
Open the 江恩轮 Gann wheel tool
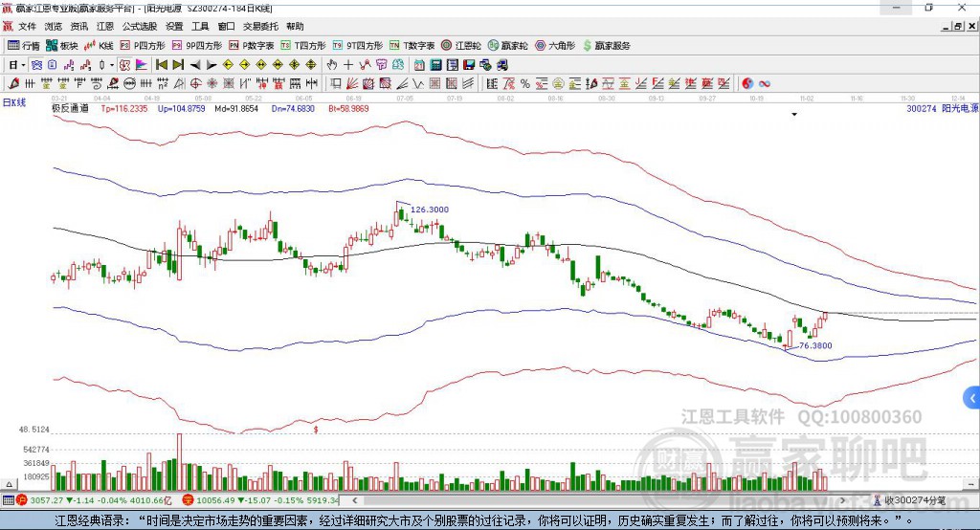click(x=461, y=46)
